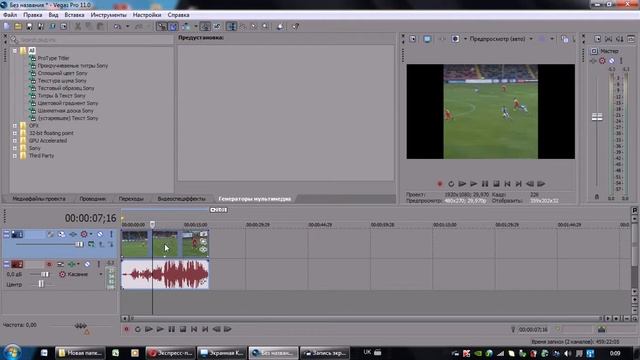
Task: Click the Cut scissors toolbar icon
Action: [x=78, y=27]
